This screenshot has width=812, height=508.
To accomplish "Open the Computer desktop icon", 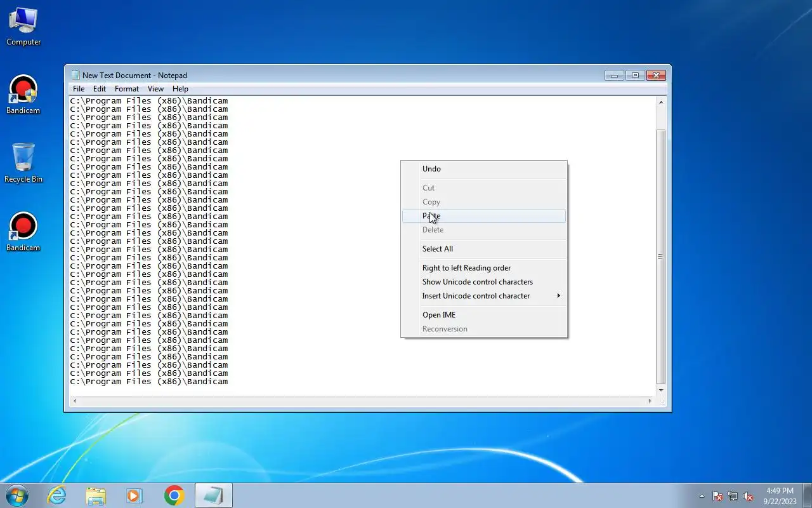I will pos(23,27).
